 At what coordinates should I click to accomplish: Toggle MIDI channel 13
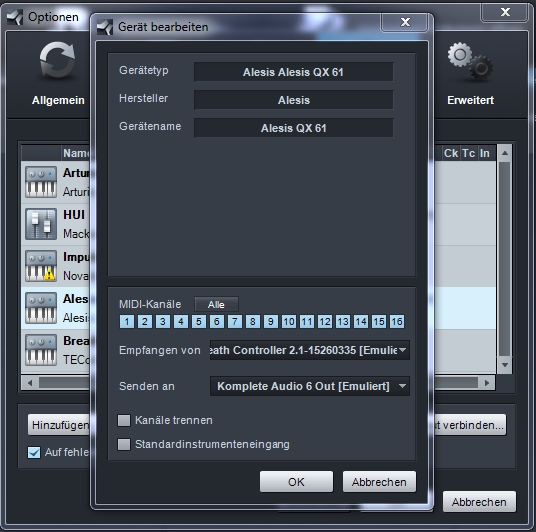[343, 321]
